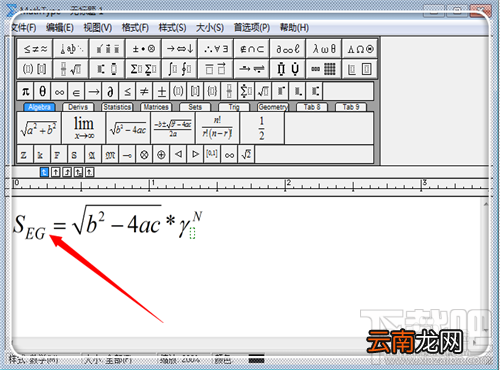Open the 视图(V) menu
500x370 pixels.
point(98,27)
